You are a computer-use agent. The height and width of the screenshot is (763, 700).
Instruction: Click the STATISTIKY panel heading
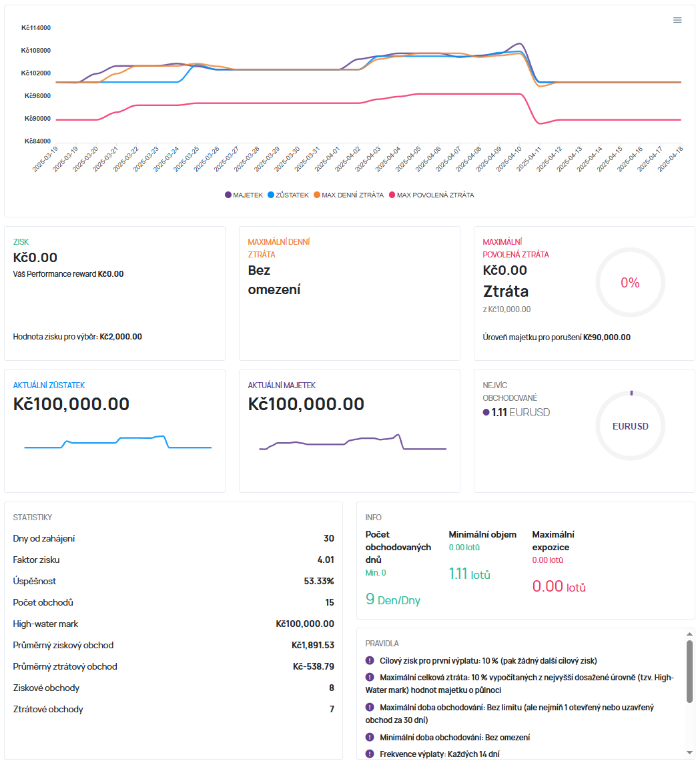pos(33,518)
